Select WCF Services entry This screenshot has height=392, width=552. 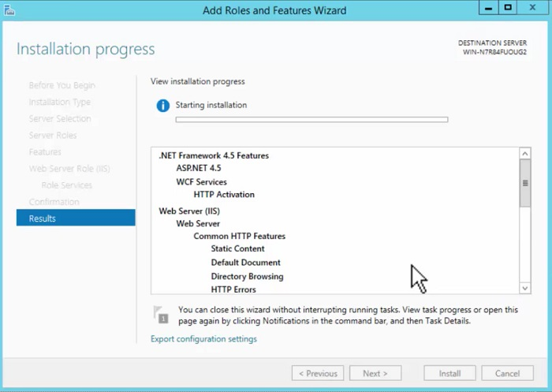coord(201,181)
